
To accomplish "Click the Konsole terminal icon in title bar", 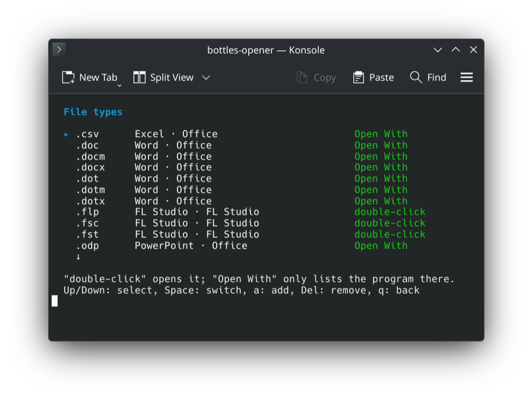I will [59, 50].
